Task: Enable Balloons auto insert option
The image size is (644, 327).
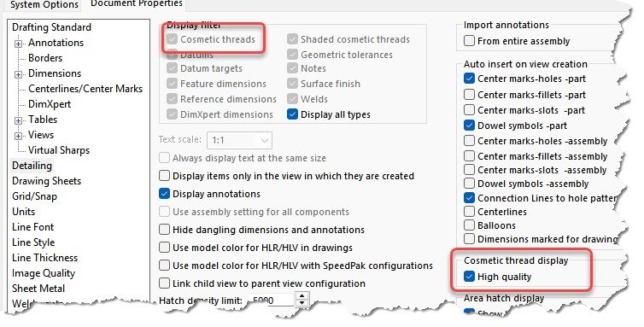Action: click(x=469, y=225)
